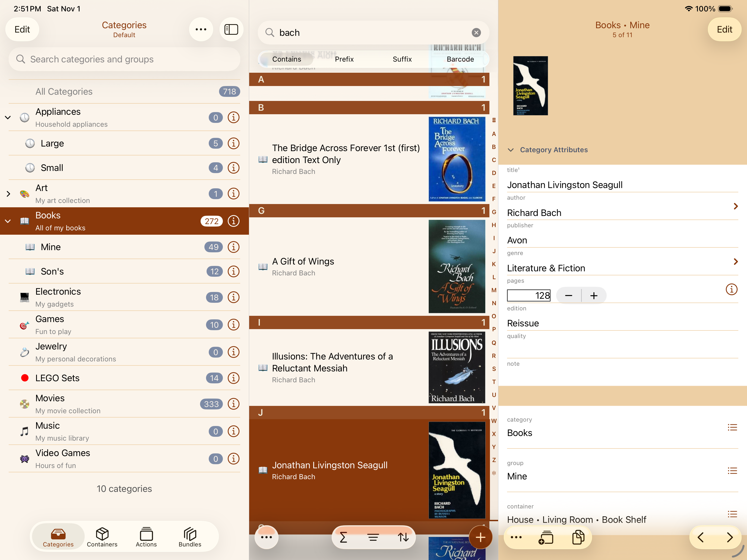Jump to letter M in index
Image resolution: width=747 pixels, height=560 pixels.
click(494, 290)
